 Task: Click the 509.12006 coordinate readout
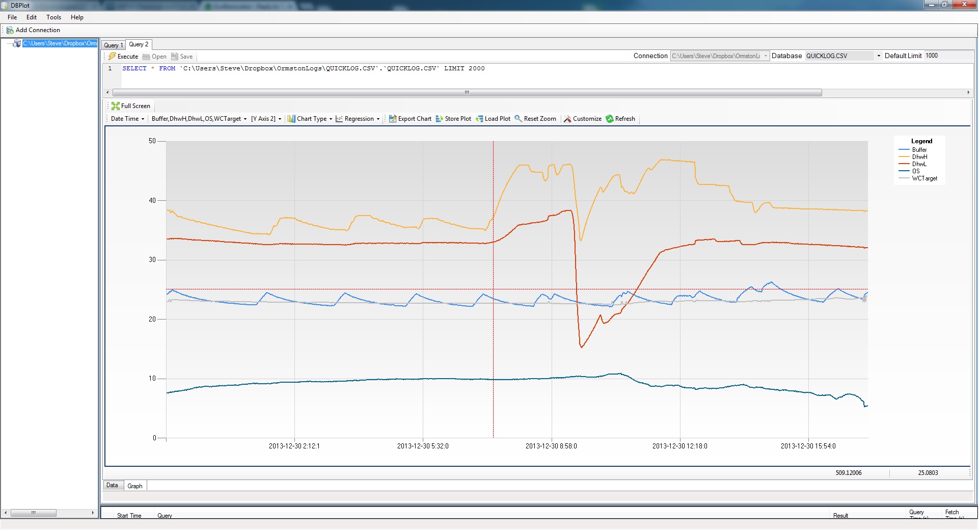point(849,473)
